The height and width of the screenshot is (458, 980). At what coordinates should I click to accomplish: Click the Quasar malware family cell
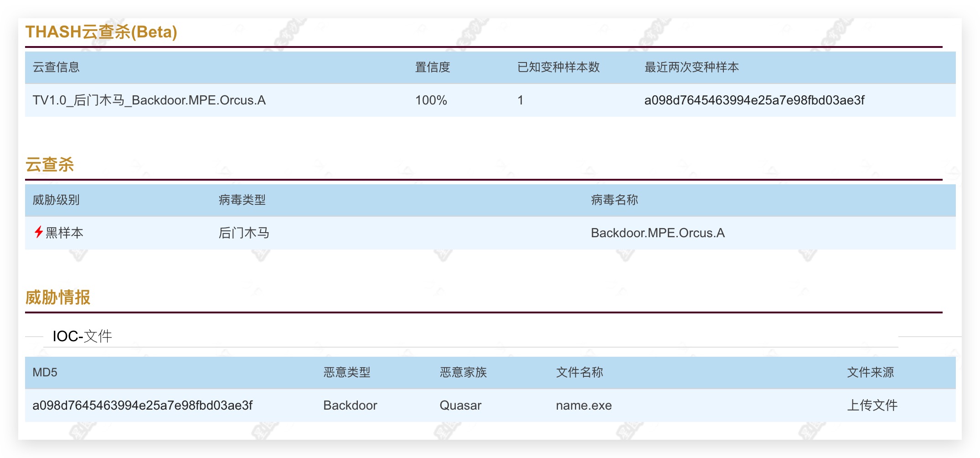coord(460,405)
